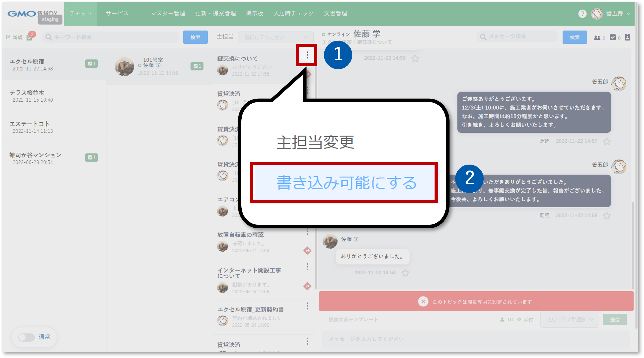Image resolution: width=644 pixels, height=358 pixels.
Task: Open the カテゴリを選択 dropdown
Action: tap(569, 319)
